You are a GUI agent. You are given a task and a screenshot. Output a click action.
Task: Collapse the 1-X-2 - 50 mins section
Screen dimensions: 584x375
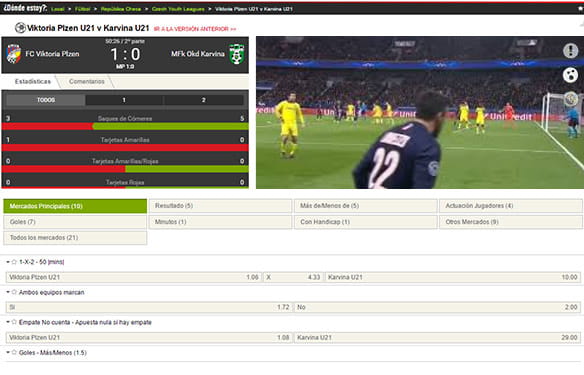[8, 262]
